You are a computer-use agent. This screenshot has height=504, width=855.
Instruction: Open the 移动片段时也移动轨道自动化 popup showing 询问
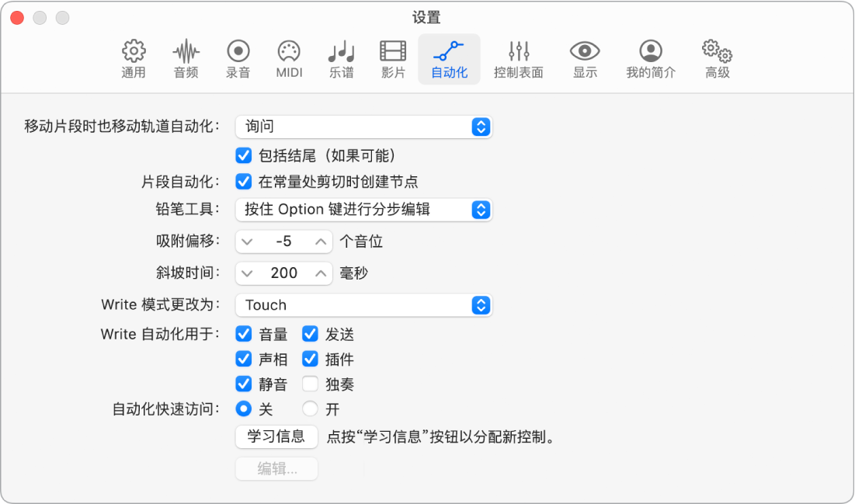(x=363, y=127)
